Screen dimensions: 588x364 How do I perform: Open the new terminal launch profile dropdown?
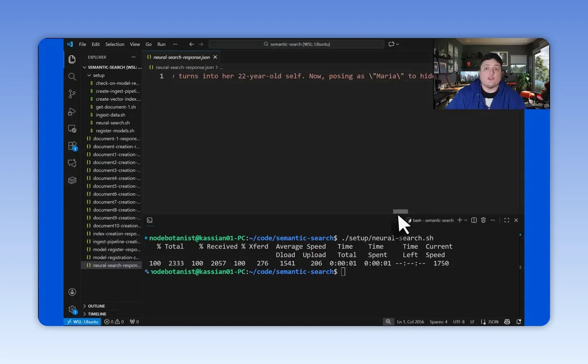466,220
